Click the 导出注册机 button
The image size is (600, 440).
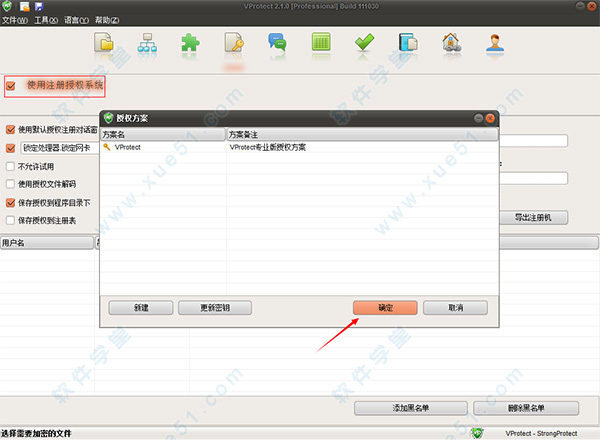pyautogui.click(x=533, y=217)
